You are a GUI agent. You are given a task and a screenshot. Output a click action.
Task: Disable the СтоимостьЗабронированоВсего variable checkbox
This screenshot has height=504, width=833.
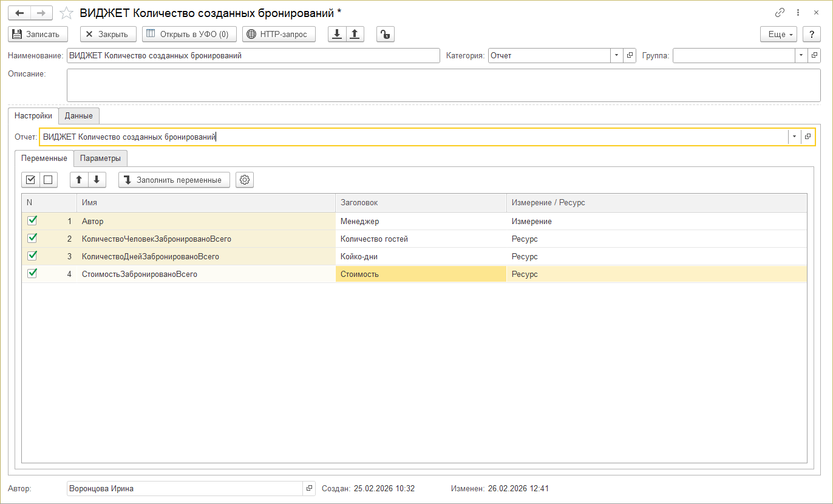(32, 274)
